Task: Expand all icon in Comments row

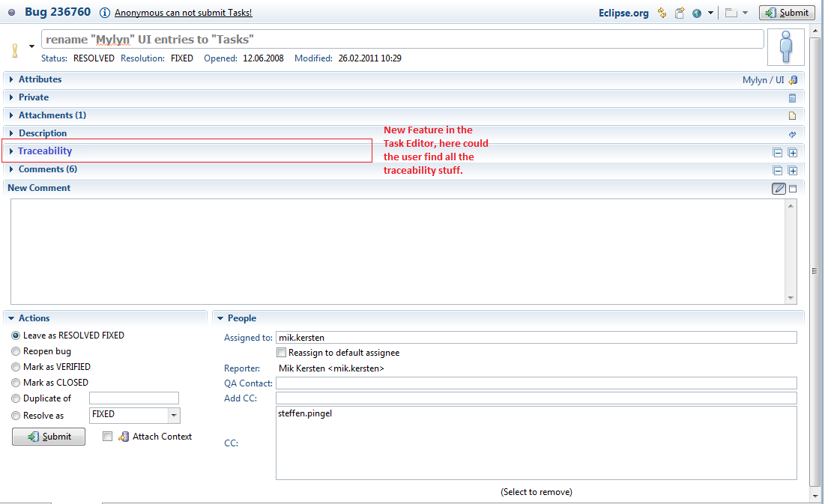Action: (793, 171)
